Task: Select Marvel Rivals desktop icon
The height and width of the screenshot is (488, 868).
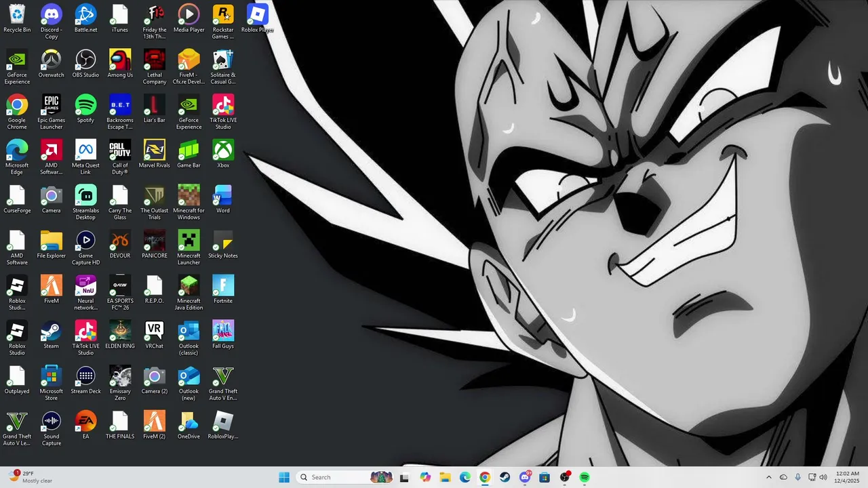Action: coord(155,155)
